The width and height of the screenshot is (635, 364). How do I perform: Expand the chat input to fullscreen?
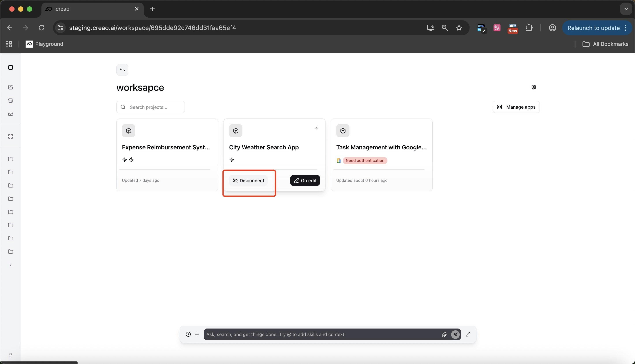tap(468, 334)
